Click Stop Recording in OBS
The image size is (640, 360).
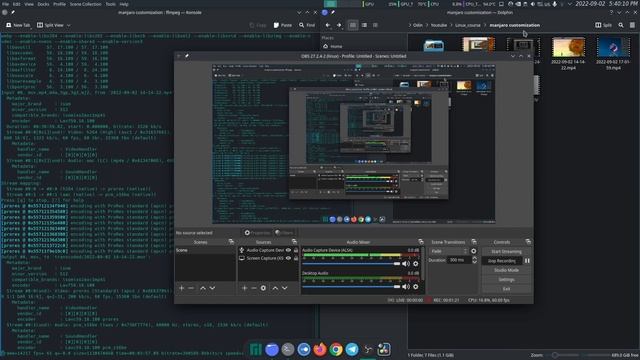click(502, 261)
